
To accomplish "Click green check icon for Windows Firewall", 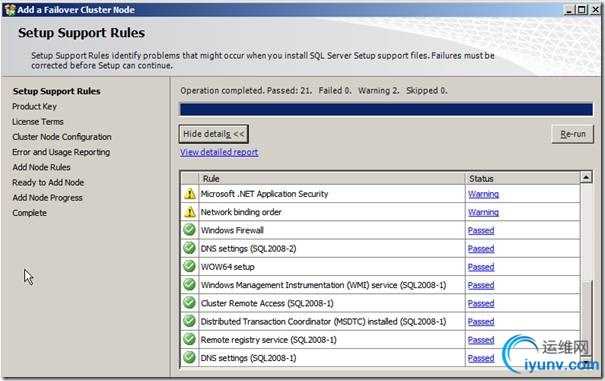I will coord(189,230).
